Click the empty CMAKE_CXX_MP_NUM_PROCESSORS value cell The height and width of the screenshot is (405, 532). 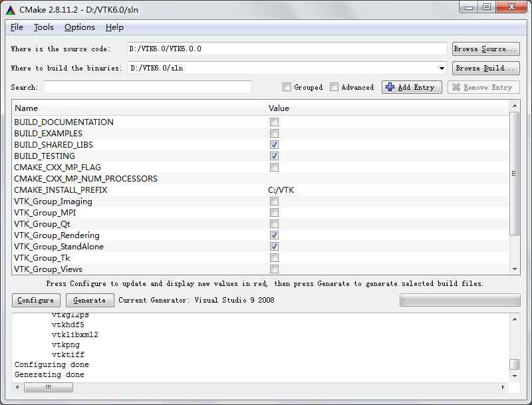tap(388, 179)
